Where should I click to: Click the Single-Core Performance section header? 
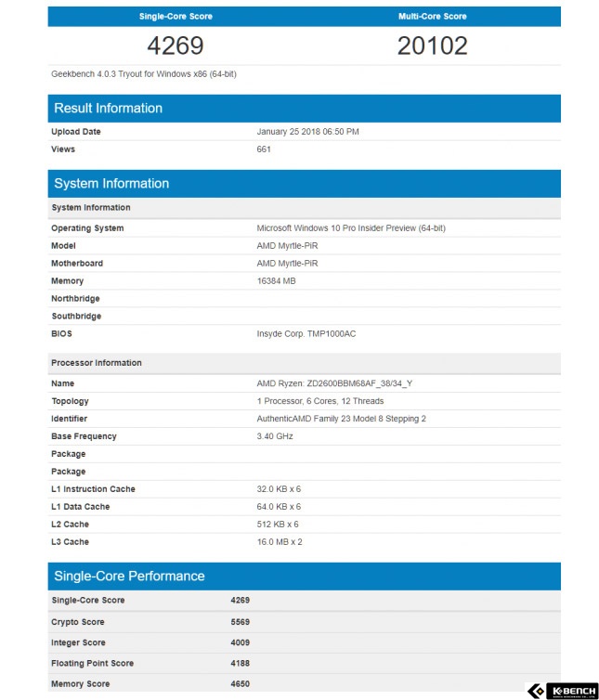[x=305, y=577]
